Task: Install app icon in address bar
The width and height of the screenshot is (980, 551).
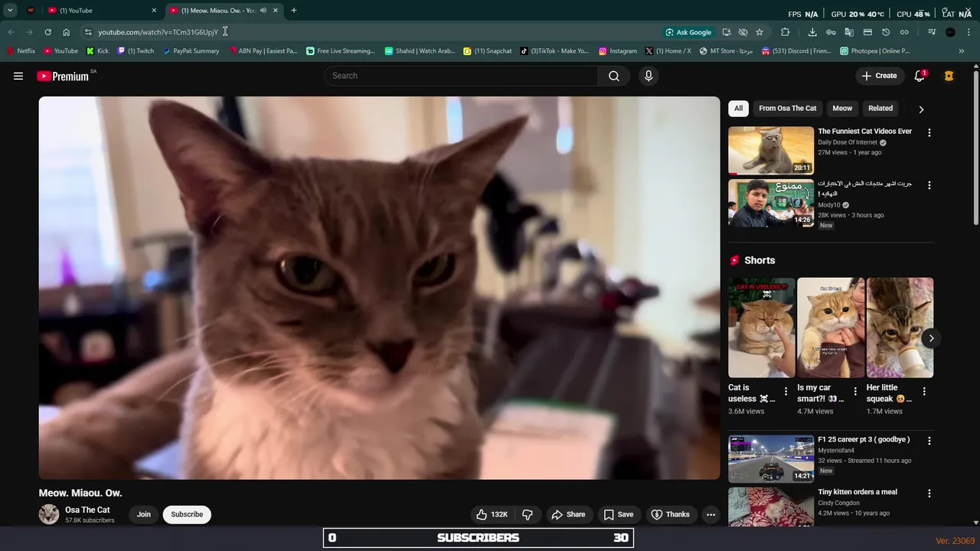Action: pyautogui.click(x=726, y=32)
